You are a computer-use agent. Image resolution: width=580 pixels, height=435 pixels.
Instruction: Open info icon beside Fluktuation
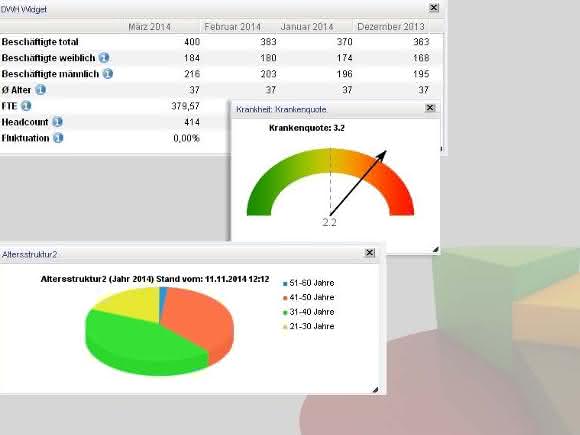(58, 138)
